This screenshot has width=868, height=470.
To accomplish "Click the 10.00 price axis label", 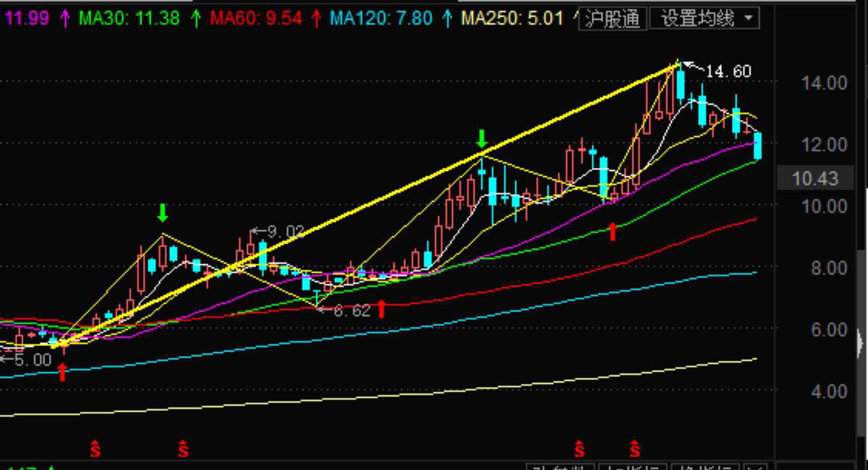I will [x=824, y=206].
